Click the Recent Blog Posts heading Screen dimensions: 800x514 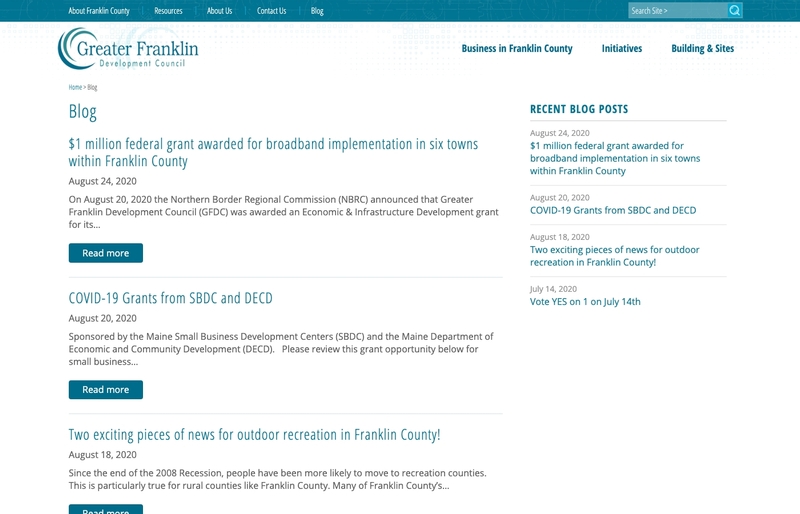579,109
